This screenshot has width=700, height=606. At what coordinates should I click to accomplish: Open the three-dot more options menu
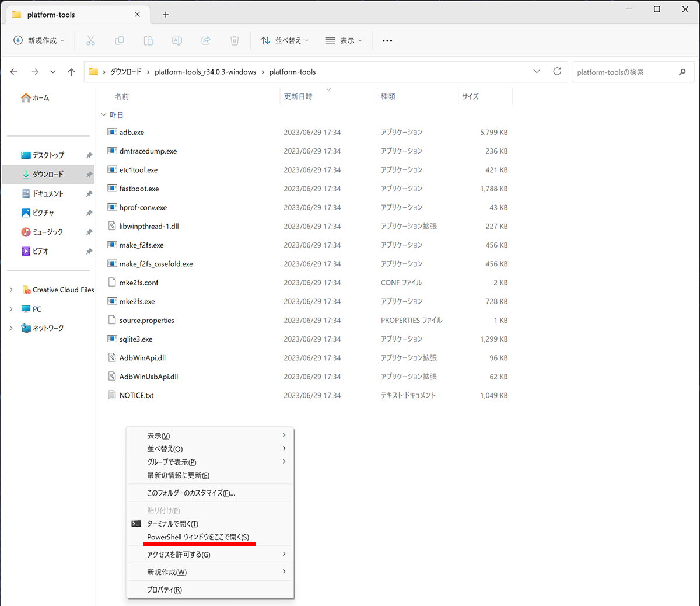click(387, 41)
